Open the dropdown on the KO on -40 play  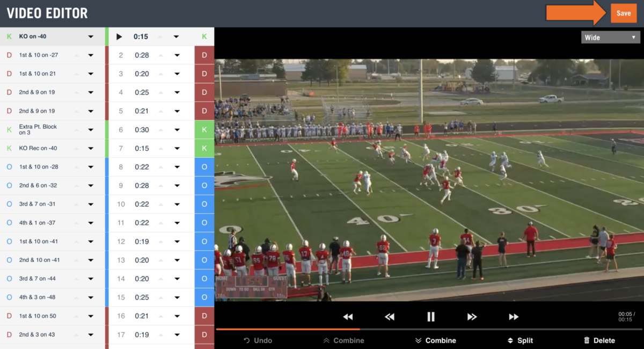click(91, 36)
